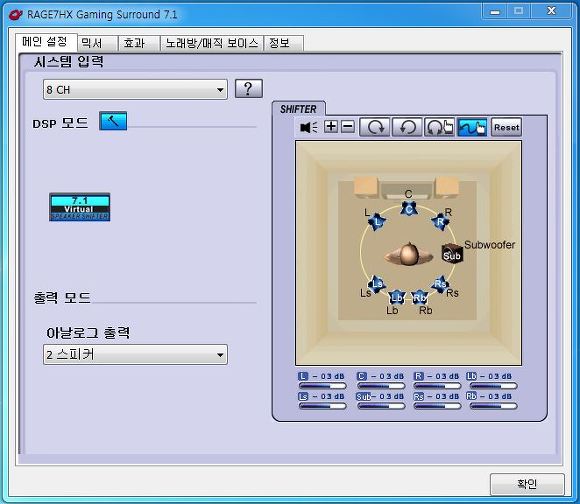Select the SHIFTER tab
Viewport: 580px width, 504px height.
pyautogui.click(x=299, y=109)
